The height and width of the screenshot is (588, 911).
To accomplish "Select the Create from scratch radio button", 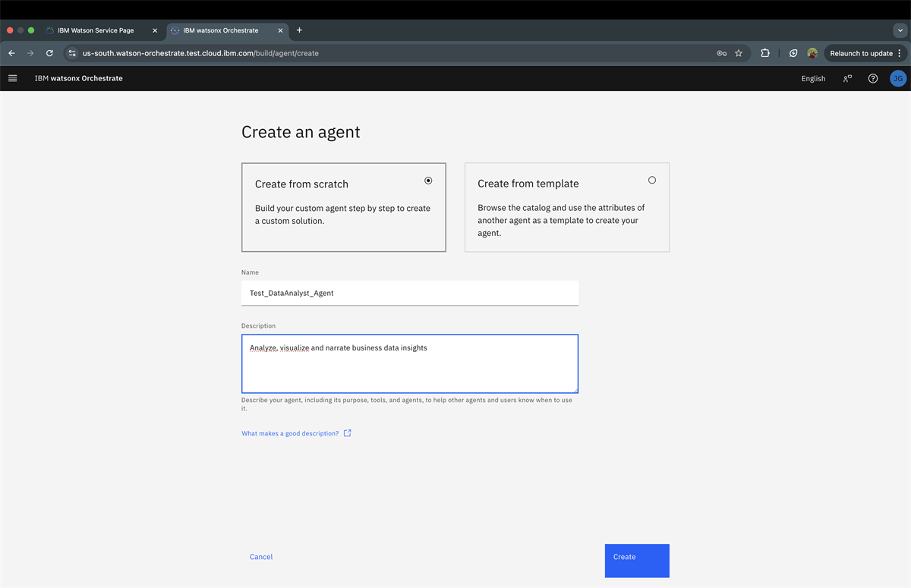I will pos(428,181).
